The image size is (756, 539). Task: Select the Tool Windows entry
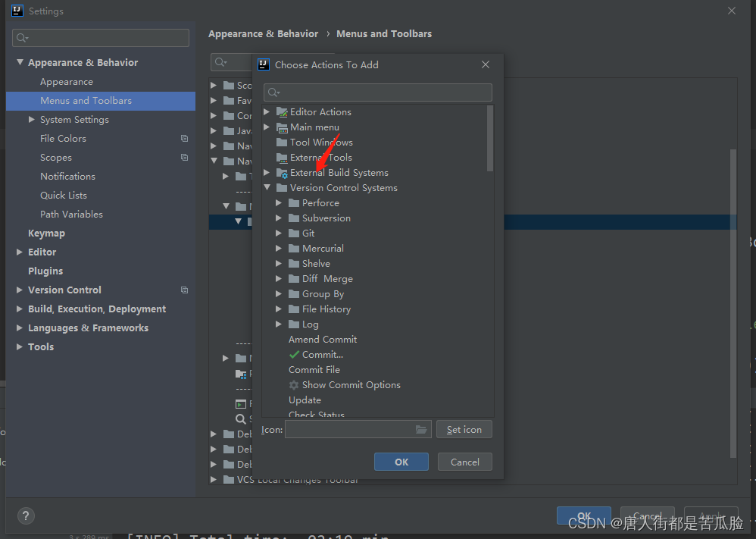321,143
